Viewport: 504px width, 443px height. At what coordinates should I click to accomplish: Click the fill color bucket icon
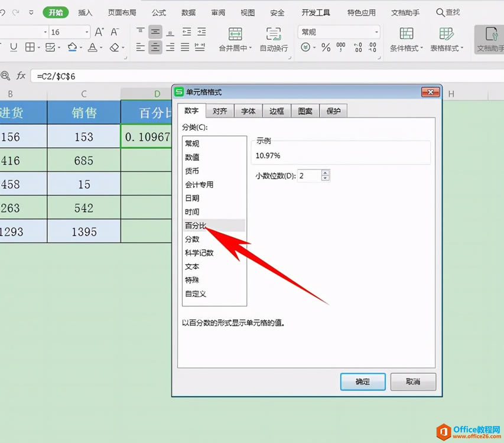coord(72,47)
